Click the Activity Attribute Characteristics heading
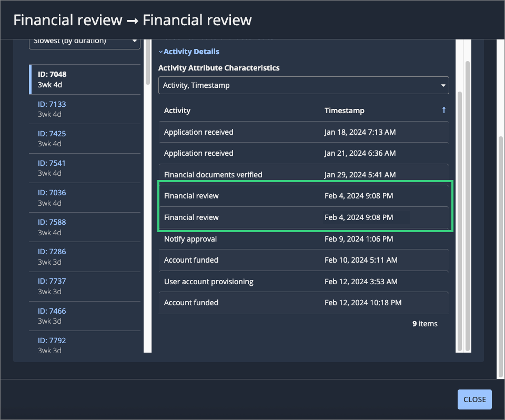Viewport: 505px width, 420px height. coord(219,68)
